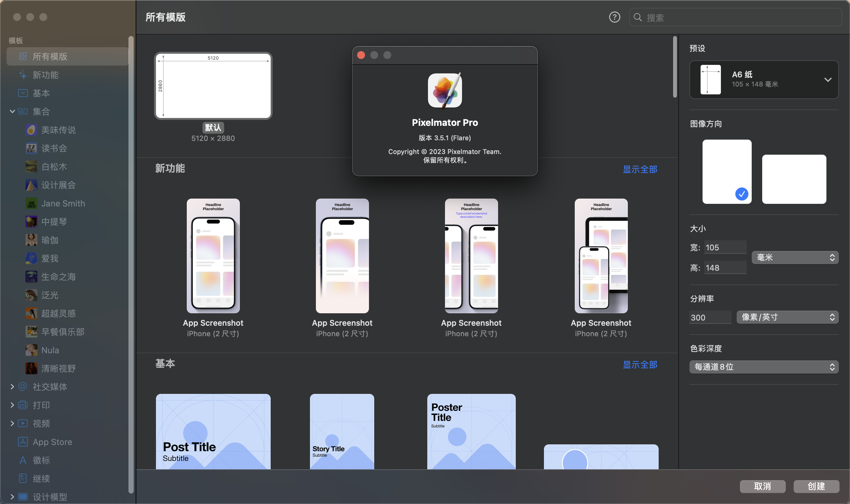850x504 pixels.
Task: Open the 美味传说 collection thumbnail icon
Action: click(x=31, y=130)
